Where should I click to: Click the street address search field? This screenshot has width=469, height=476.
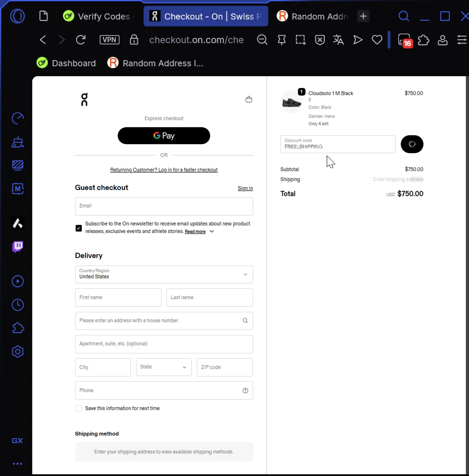pyautogui.click(x=164, y=321)
